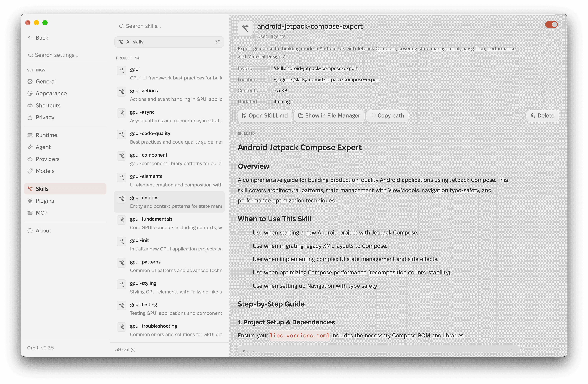Click Show in File Manager button
Screen dimensions: 588x384
coord(329,115)
